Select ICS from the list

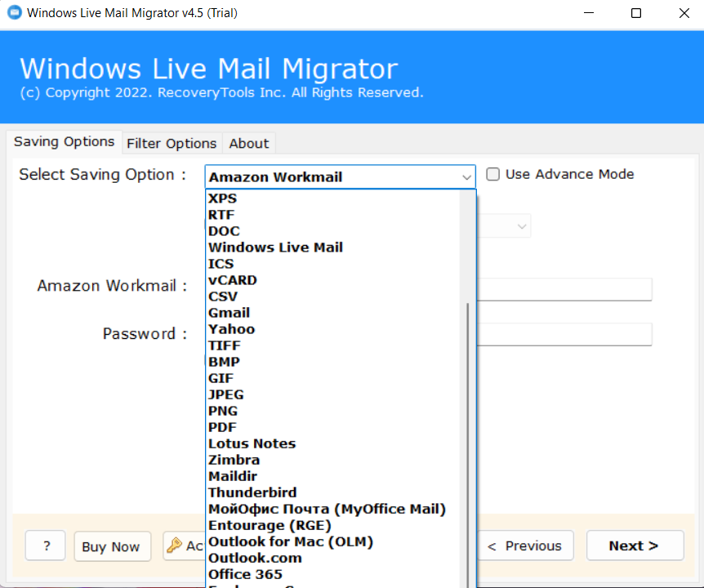tap(332, 264)
